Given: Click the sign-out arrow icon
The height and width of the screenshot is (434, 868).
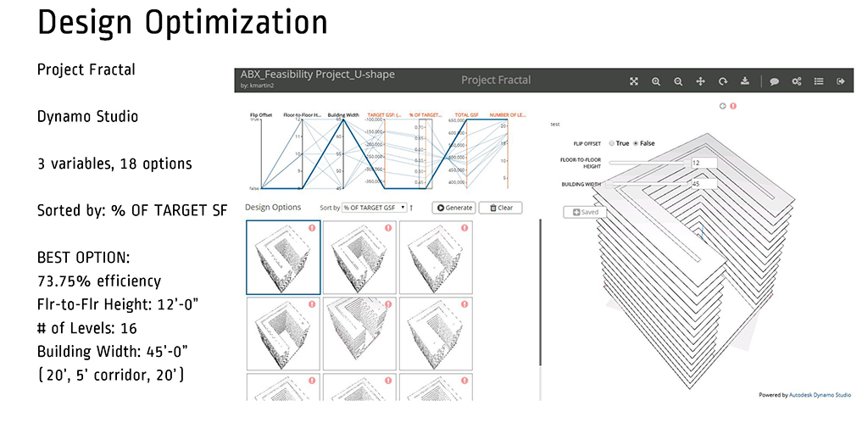Looking at the screenshot, I should tap(841, 81).
